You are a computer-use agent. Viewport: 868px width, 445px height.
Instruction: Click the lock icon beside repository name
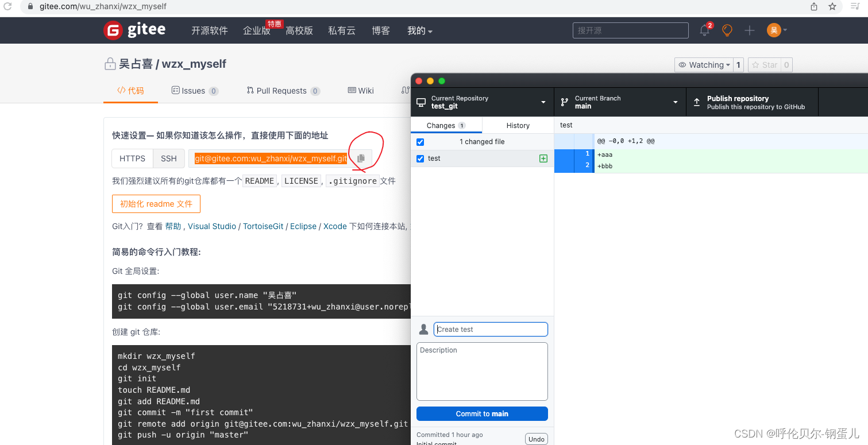110,64
